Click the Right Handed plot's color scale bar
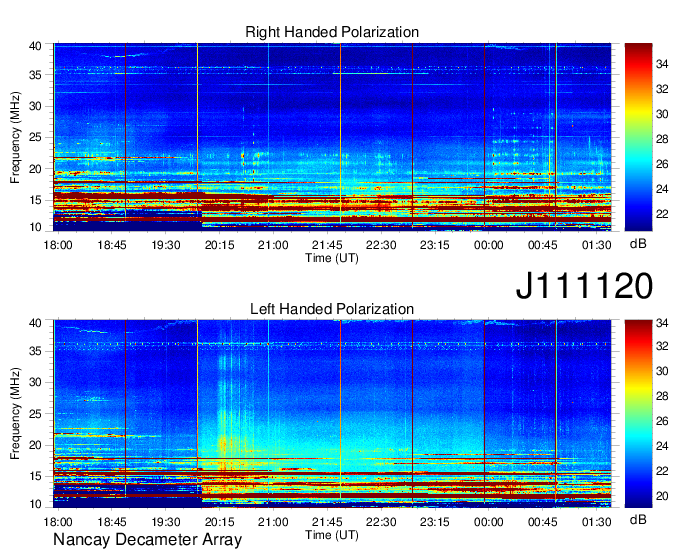This screenshot has height=552, width=680. [x=638, y=137]
